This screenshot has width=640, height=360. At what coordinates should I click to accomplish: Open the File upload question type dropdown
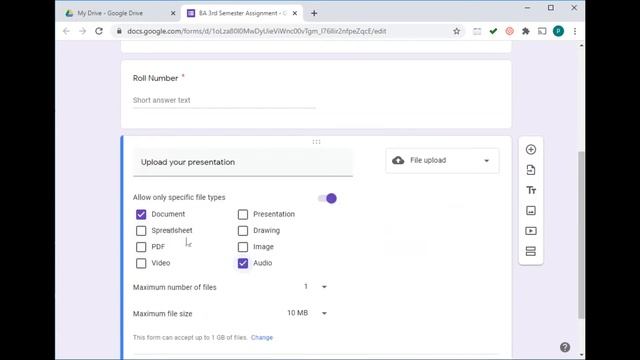pyautogui.click(x=442, y=160)
